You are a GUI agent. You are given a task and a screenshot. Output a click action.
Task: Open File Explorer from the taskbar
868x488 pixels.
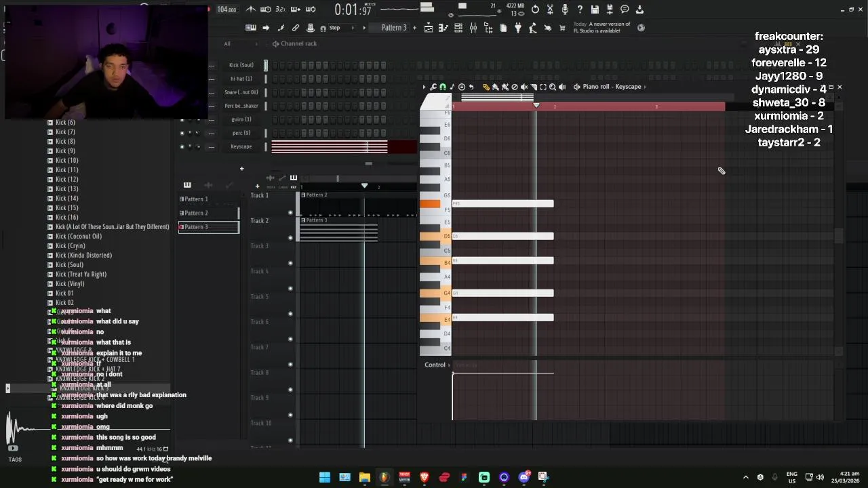pos(364,477)
